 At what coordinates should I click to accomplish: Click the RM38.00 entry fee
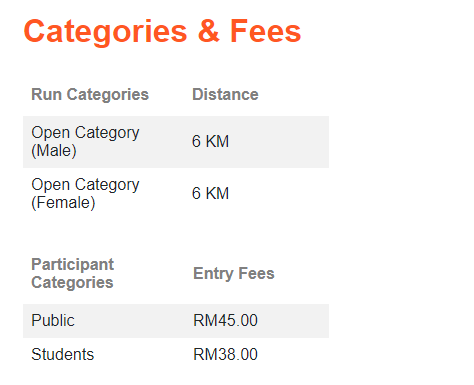(x=226, y=354)
